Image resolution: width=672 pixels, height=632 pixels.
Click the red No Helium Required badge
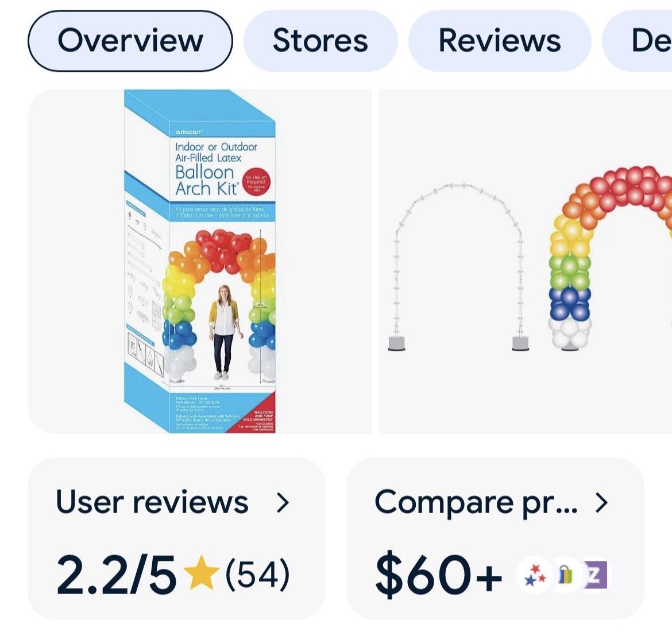(x=256, y=183)
